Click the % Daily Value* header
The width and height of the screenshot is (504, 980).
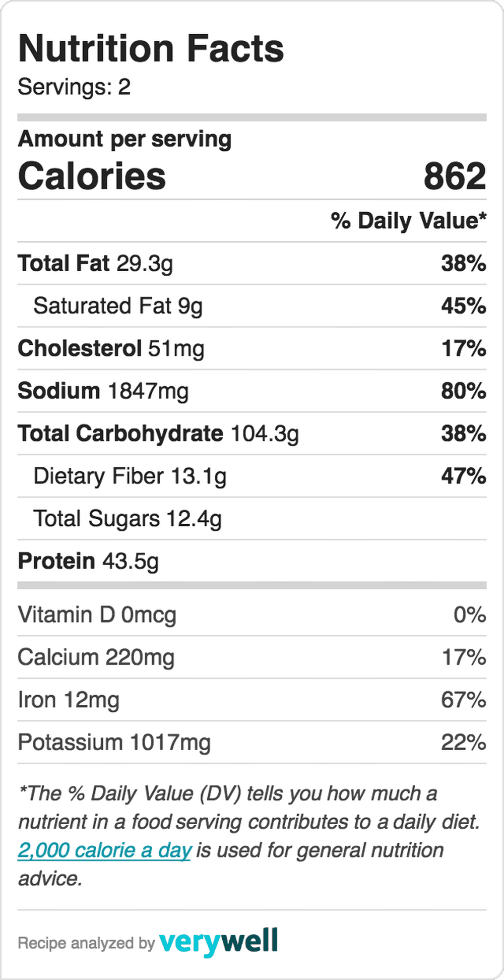point(409,221)
